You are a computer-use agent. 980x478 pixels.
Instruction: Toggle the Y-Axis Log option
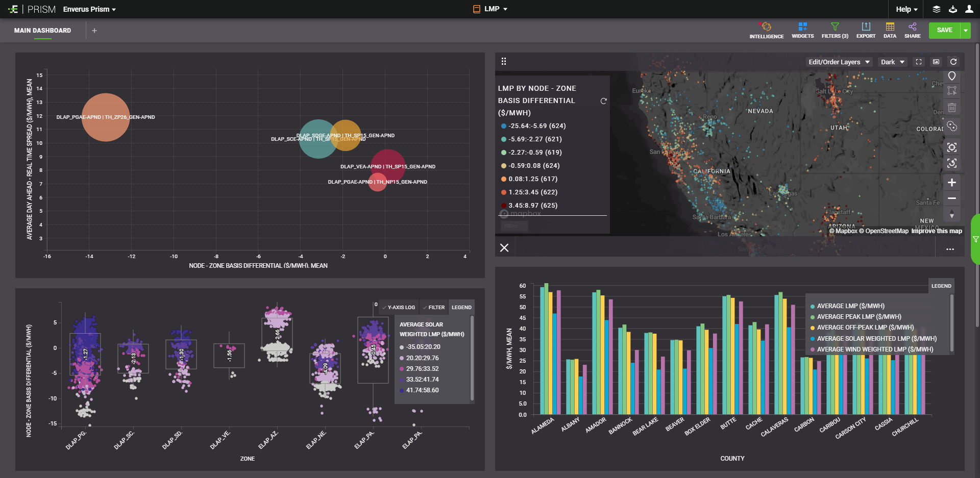[398, 307]
